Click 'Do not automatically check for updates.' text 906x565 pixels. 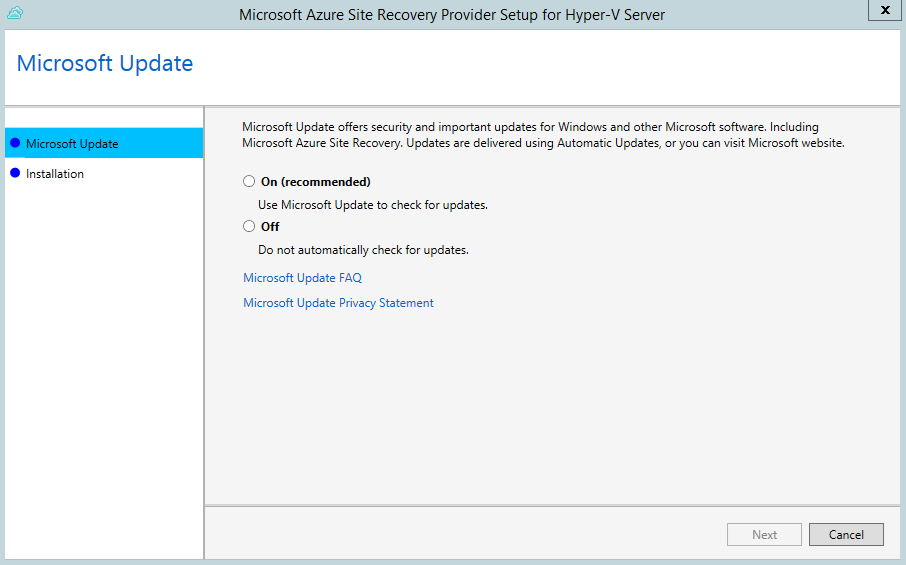363,250
